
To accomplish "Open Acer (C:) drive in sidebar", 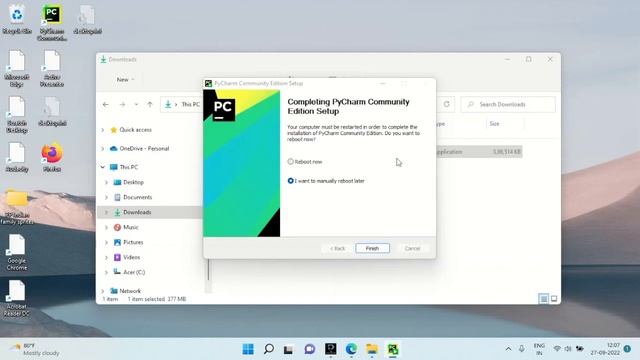I will click(x=129, y=272).
